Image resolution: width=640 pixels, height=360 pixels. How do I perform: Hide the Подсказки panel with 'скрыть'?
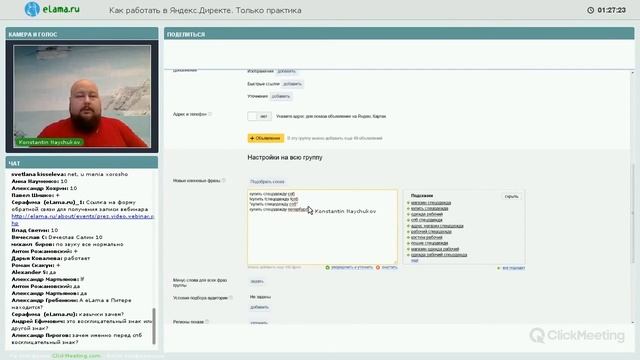click(511, 196)
